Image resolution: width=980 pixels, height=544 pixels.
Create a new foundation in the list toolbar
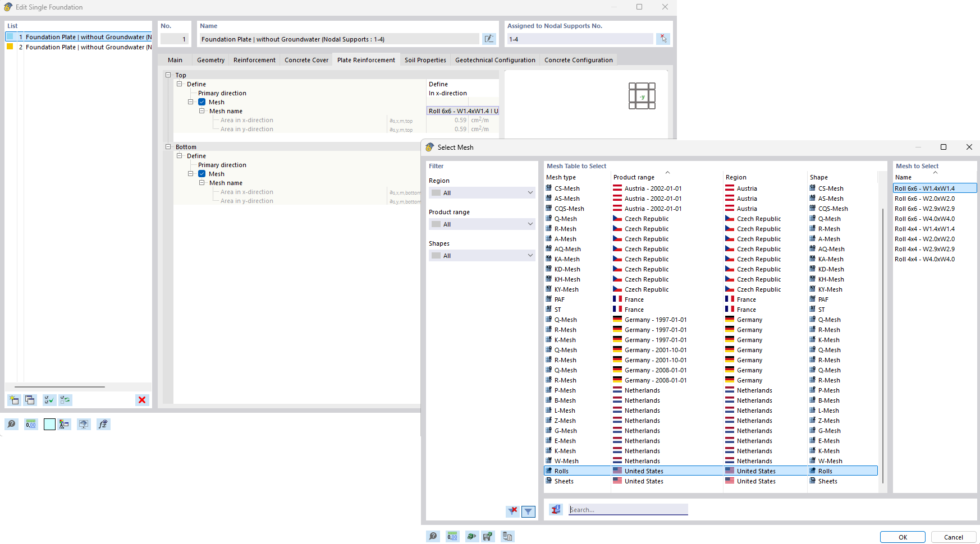click(14, 400)
